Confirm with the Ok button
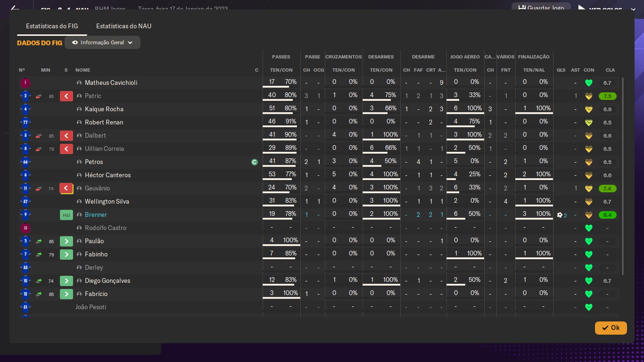 [611, 328]
